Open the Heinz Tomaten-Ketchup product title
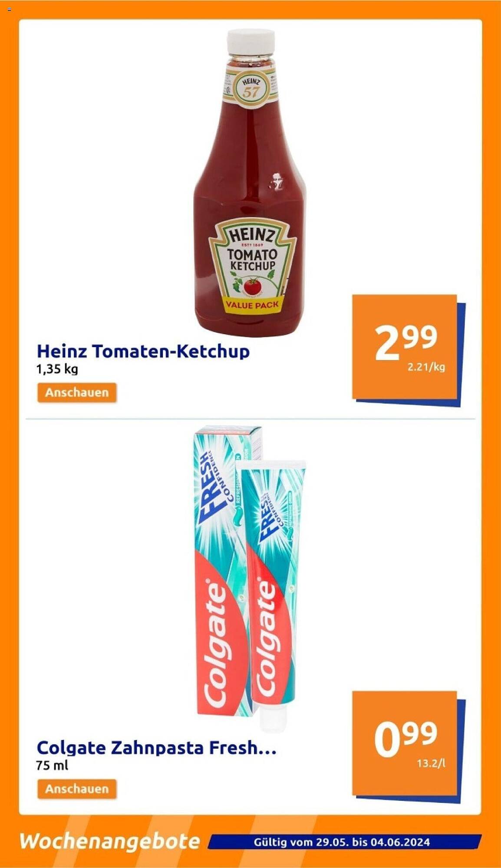 pos(143,351)
